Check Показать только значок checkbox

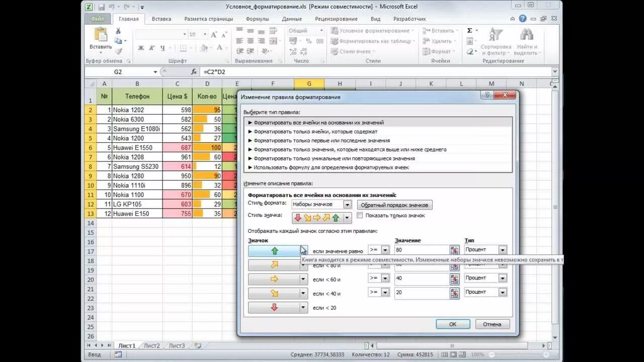pyautogui.click(x=360, y=215)
